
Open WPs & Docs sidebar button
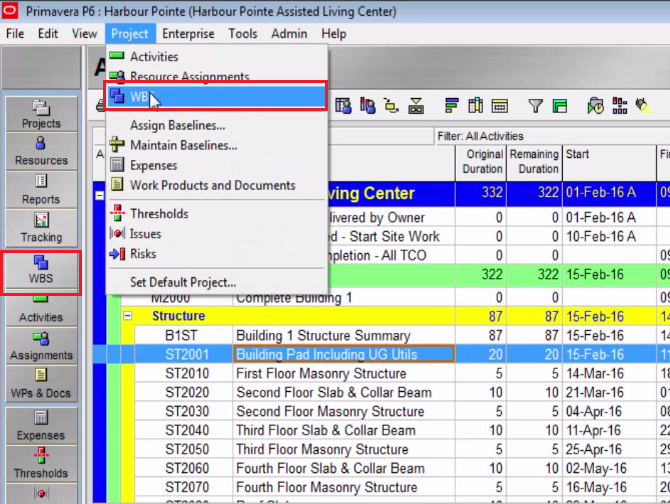41,383
